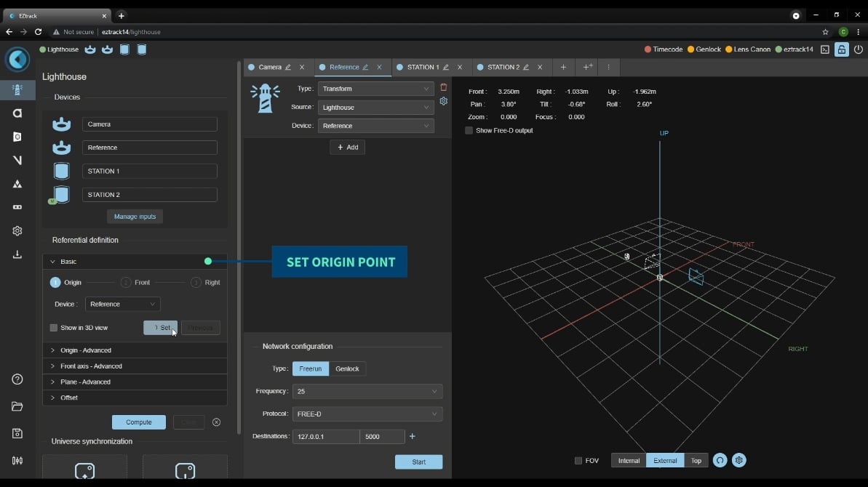The image size is (868, 487).
Task: Click the Compute button
Action: point(139,422)
